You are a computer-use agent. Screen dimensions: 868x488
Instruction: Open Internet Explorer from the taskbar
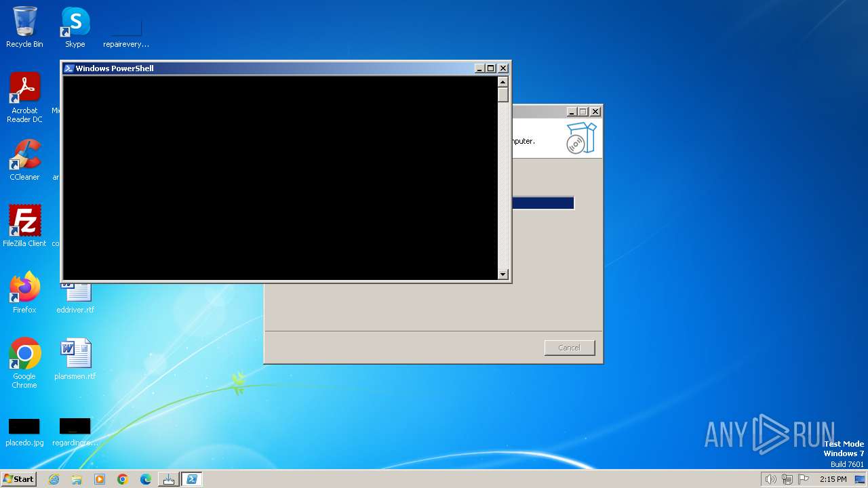coord(54,479)
